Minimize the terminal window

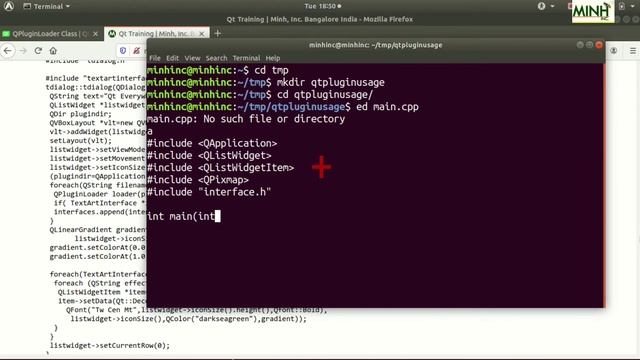pos(580,45)
